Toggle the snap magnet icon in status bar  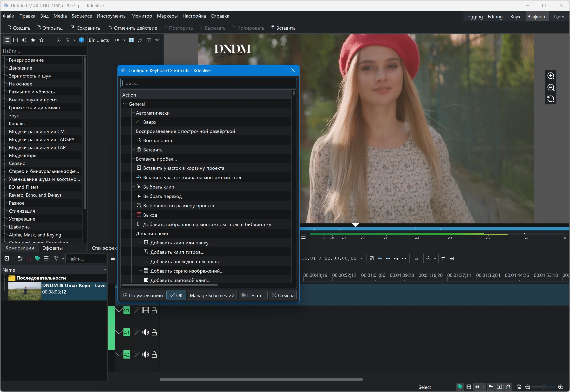click(508, 387)
